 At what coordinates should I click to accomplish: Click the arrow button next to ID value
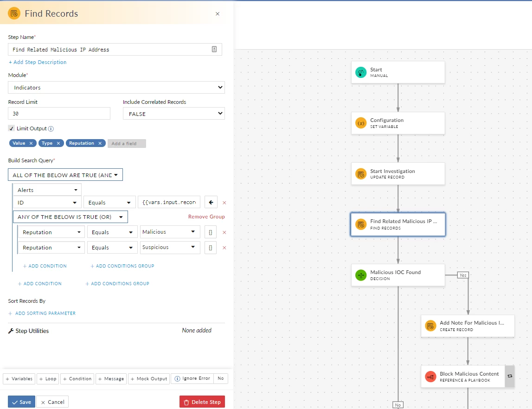(x=211, y=203)
